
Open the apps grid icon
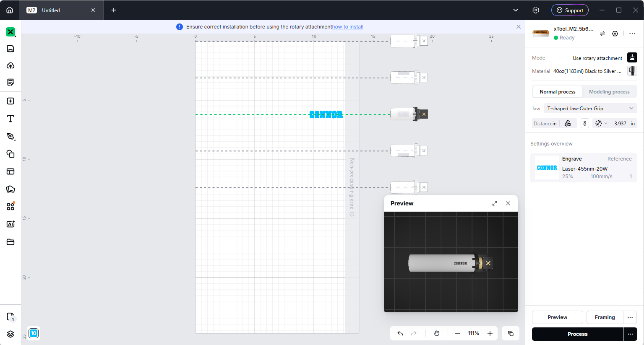[10, 207]
